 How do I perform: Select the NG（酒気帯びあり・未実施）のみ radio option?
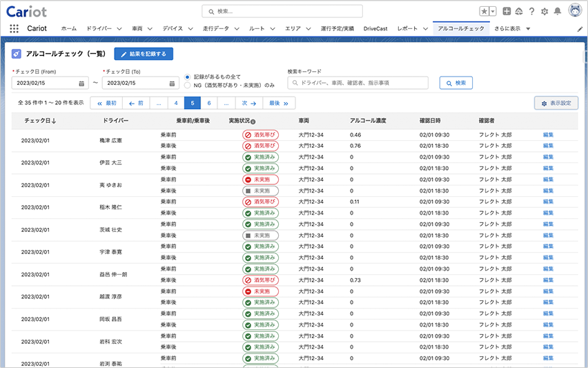point(188,85)
